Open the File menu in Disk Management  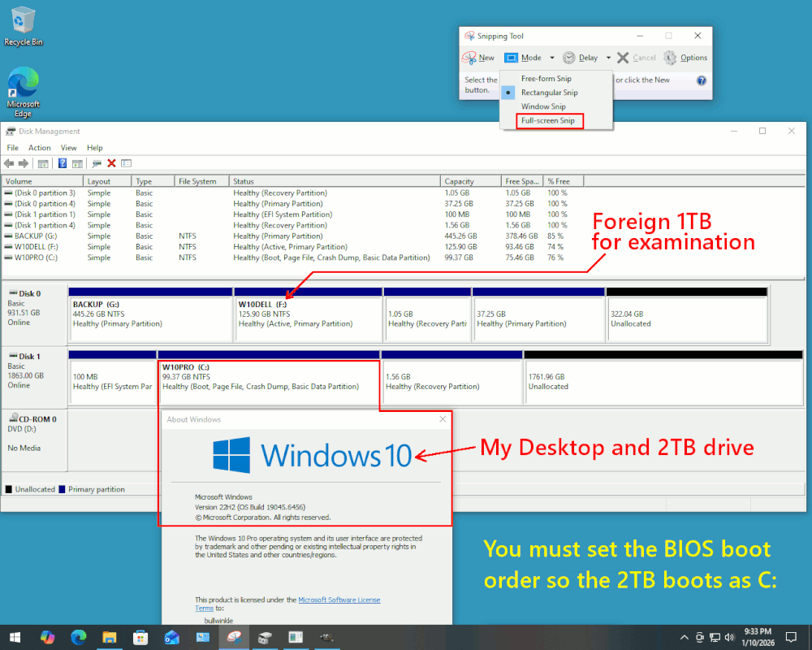[12, 148]
